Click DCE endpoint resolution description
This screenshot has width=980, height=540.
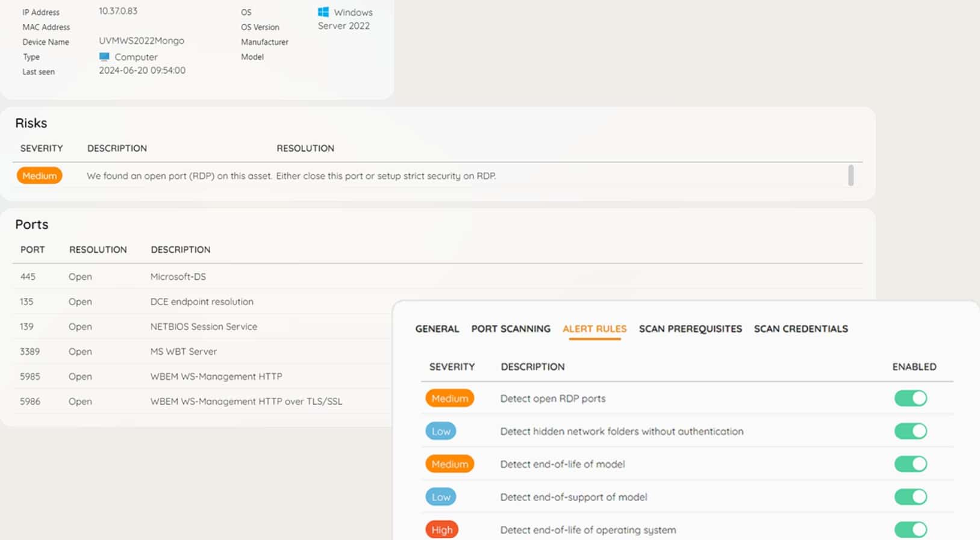pos(202,302)
